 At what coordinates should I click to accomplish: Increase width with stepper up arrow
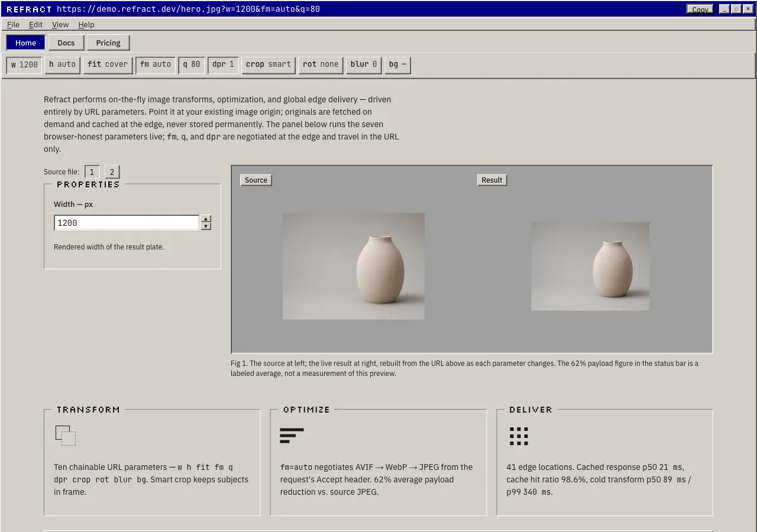click(x=206, y=219)
